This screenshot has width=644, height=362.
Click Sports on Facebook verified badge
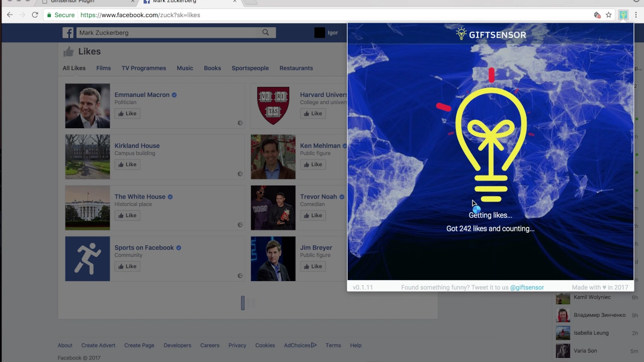tap(179, 247)
